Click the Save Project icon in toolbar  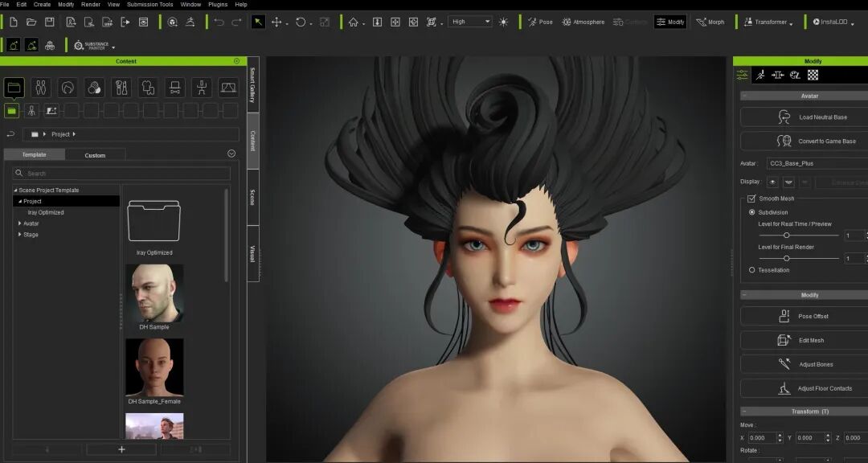click(50, 22)
